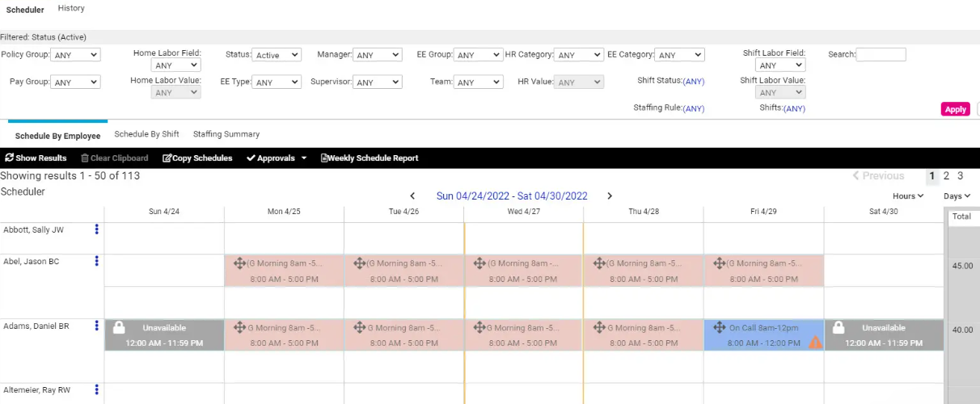The height and width of the screenshot is (404, 980).
Task: Go to next week arrow
Action: click(x=610, y=196)
